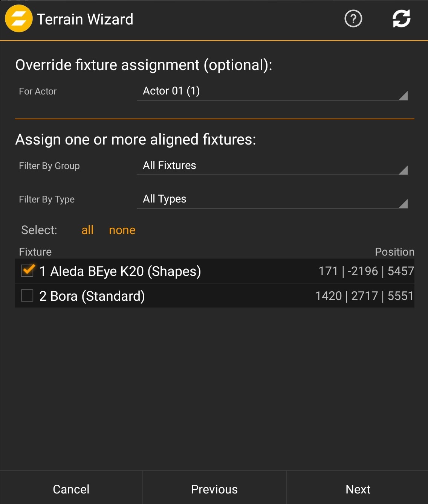Expand the Filter By Group dropdown
This screenshot has width=428, height=504.
(x=272, y=166)
